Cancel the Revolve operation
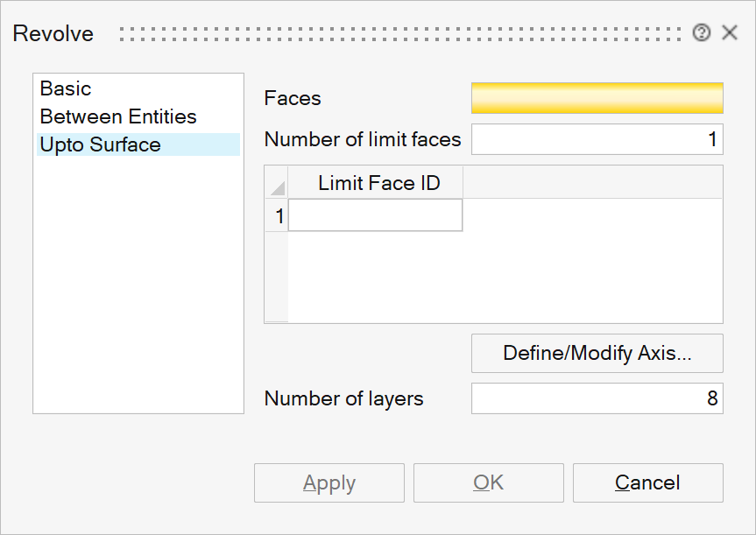 [x=647, y=483]
